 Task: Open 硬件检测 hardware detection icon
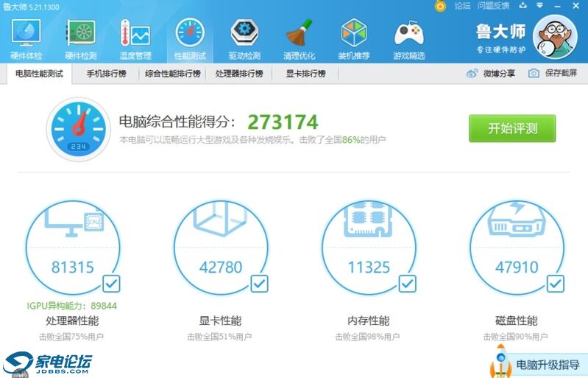(81, 33)
